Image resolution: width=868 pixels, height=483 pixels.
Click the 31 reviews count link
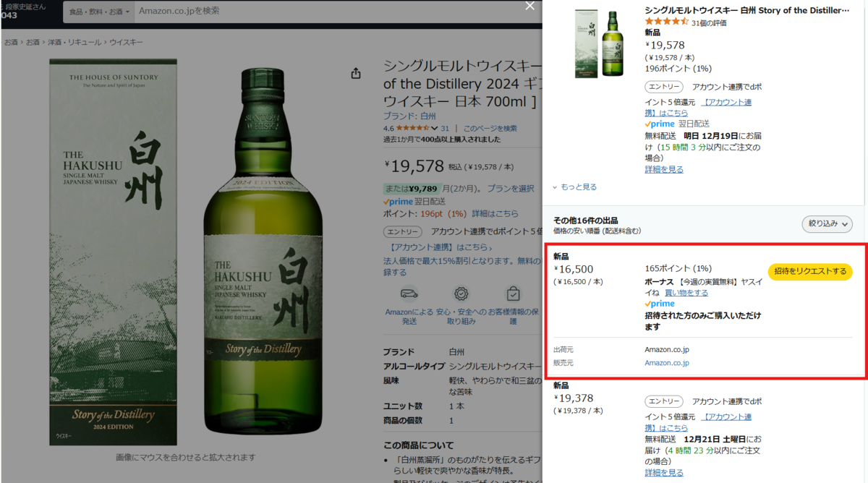[445, 129]
